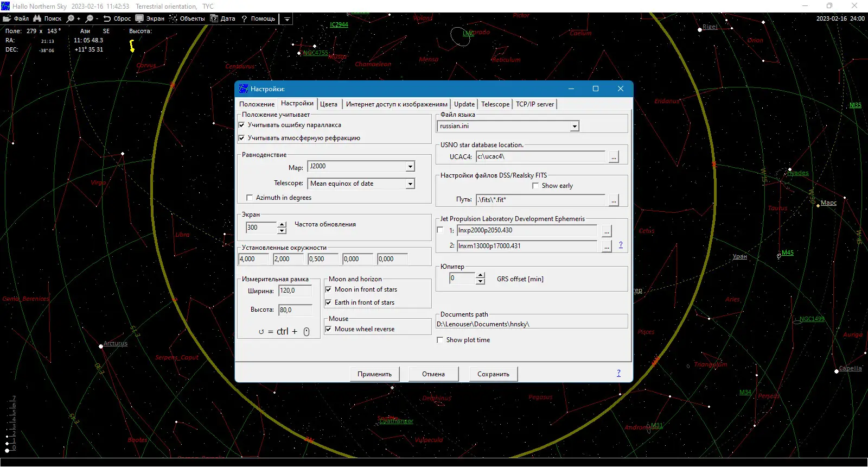Open the Дата calendar icon menu
The height and width of the screenshot is (467, 868).
(214, 18)
